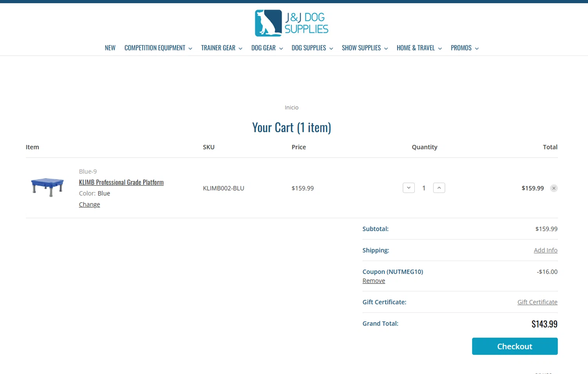Click the Your Cart (1 item) heading
This screenshot has height=374, width=588.
pyautogui.click(x=292, y=127)
